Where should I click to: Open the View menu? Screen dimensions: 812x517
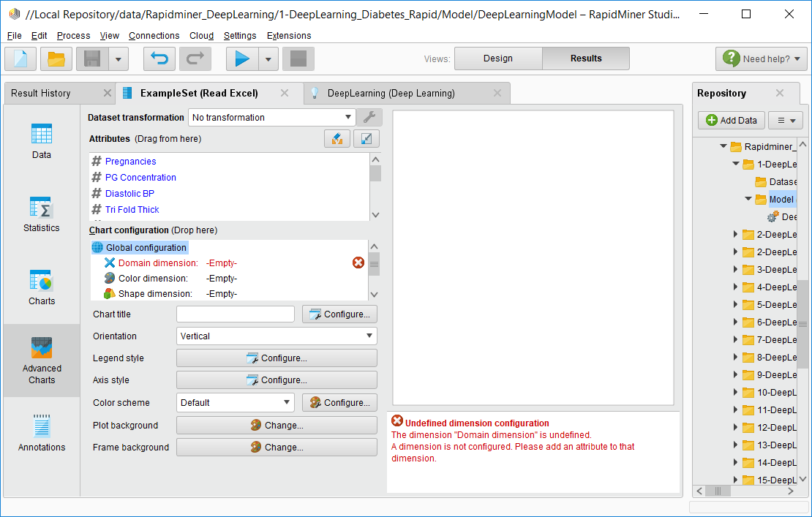coord(109,36)
